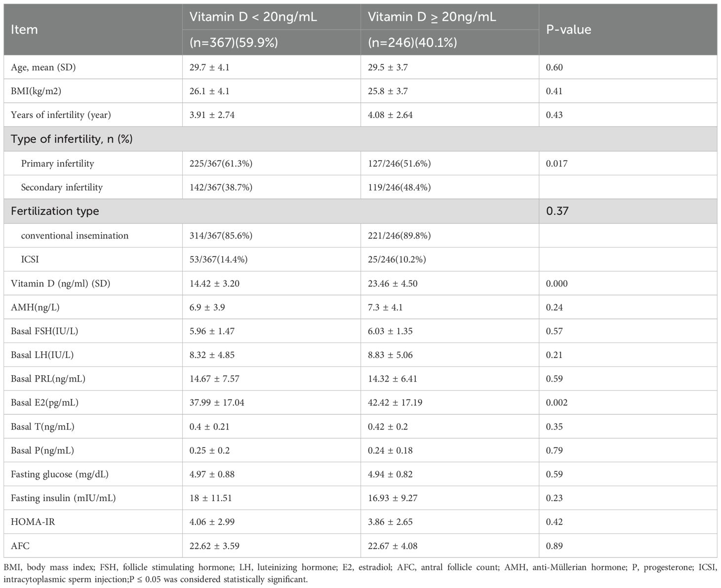The image size is (721, 588).
Task: Click the "(n=367)(59.9%)" subheader cell
Action: pos(234,42)
